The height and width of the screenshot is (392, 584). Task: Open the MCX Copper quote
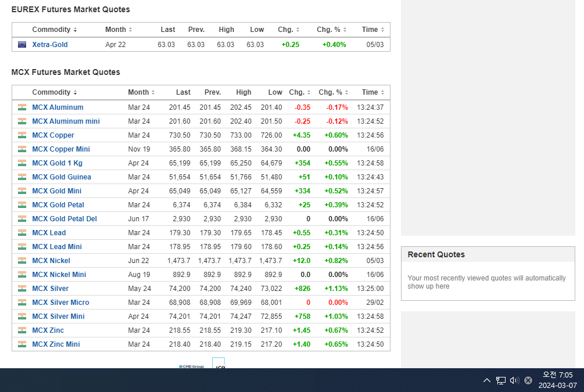click(53, 135)
